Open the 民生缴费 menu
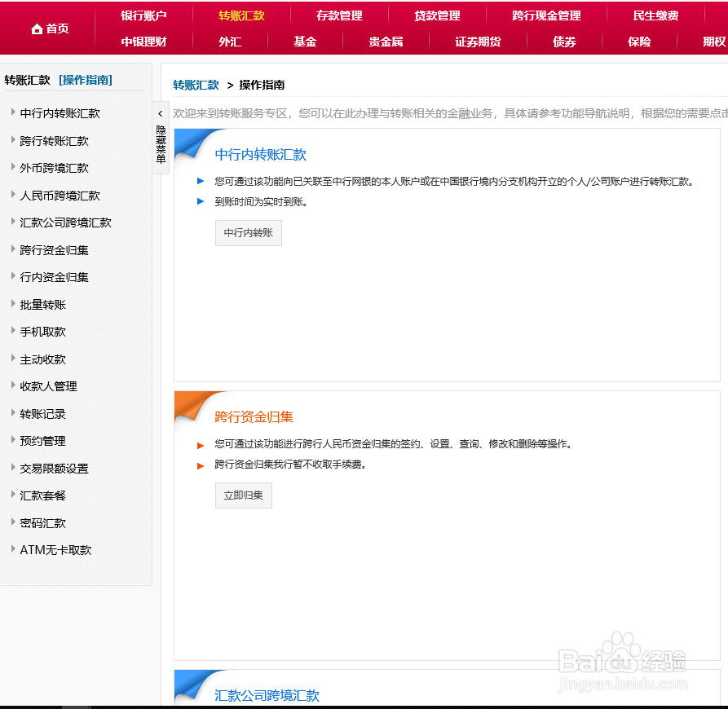 coord(655,15)
